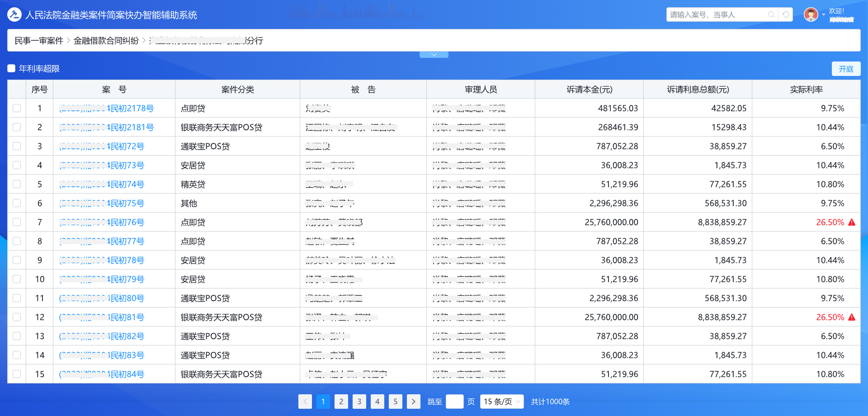The width and height of the screenshot is (868, 416).
Task: Open 金融借款合同纠纷 in the breadcrumb
Action: coord(106,41)
